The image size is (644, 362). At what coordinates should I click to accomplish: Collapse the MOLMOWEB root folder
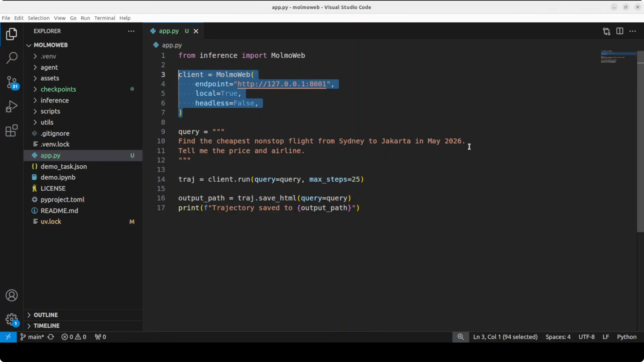[x=51, y=45]
